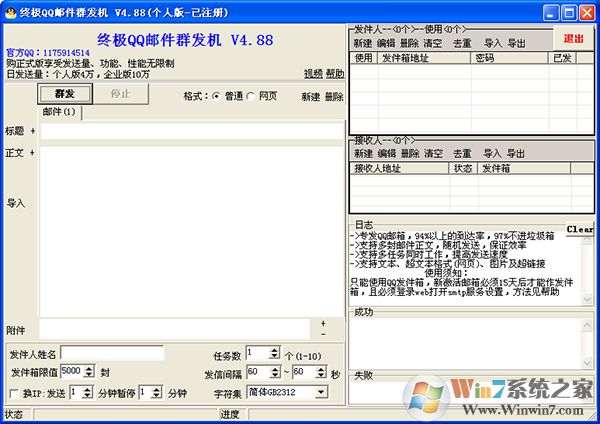The width and height of the screenshot is (600, 424).
Task: Select the 网页 format radio button
Action: [250, 96]
